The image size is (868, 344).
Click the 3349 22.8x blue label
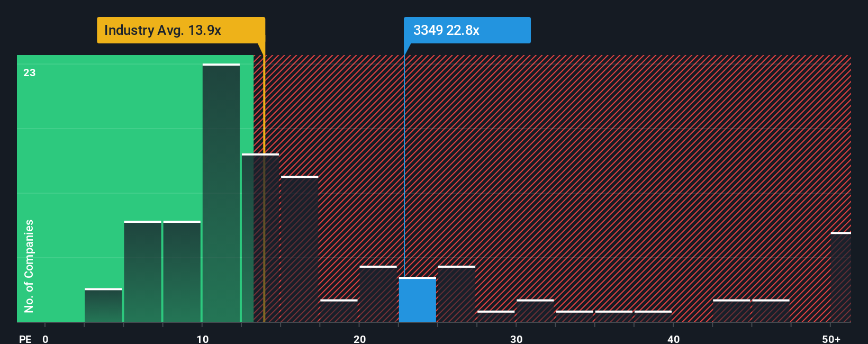pos(467,30)
